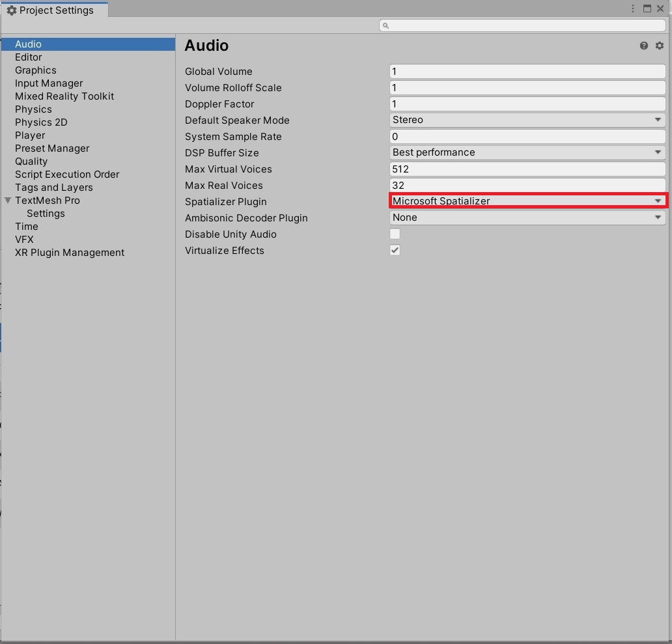Maximize the Project Settings window
The height and width of the screenshot is (644, 672).
(x=647, y=8)
